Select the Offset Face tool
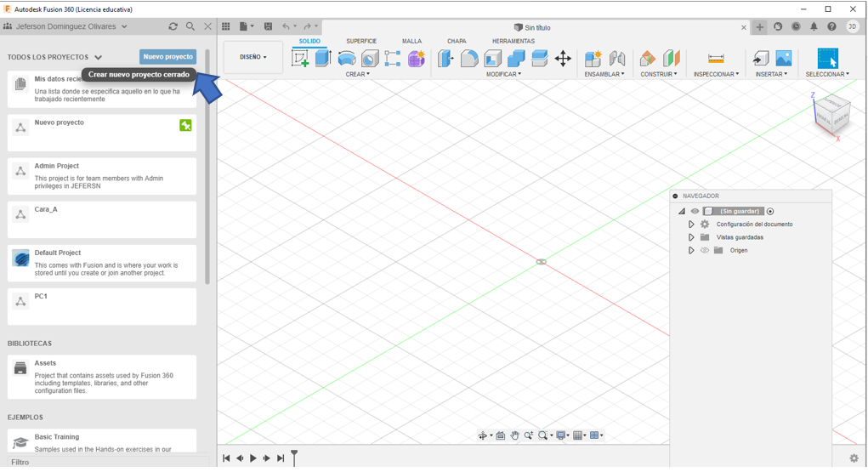Image resolution: width=868 pixels, height=472 pixels. pos(539,58)
